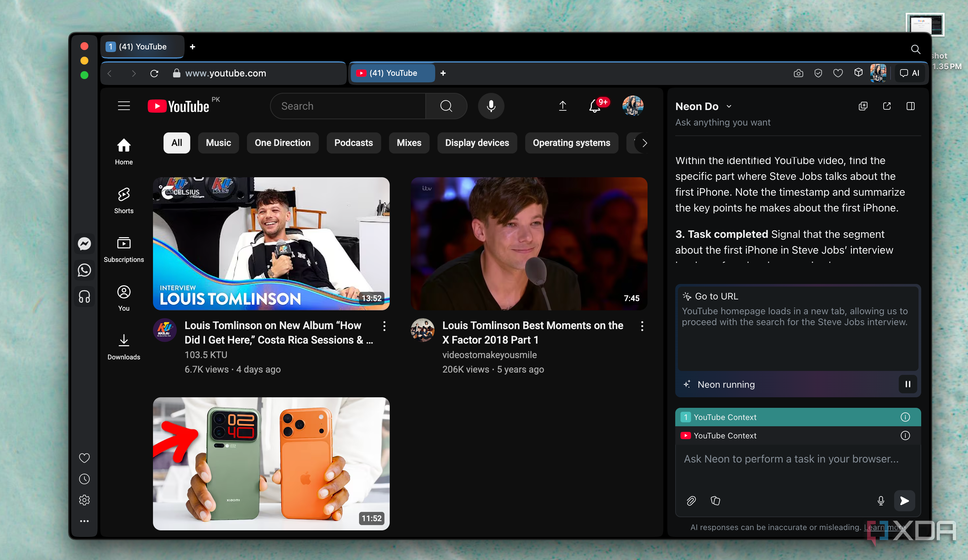
Task: Open extensions cube icon in toolbar
Action: [x=858, y=72]
